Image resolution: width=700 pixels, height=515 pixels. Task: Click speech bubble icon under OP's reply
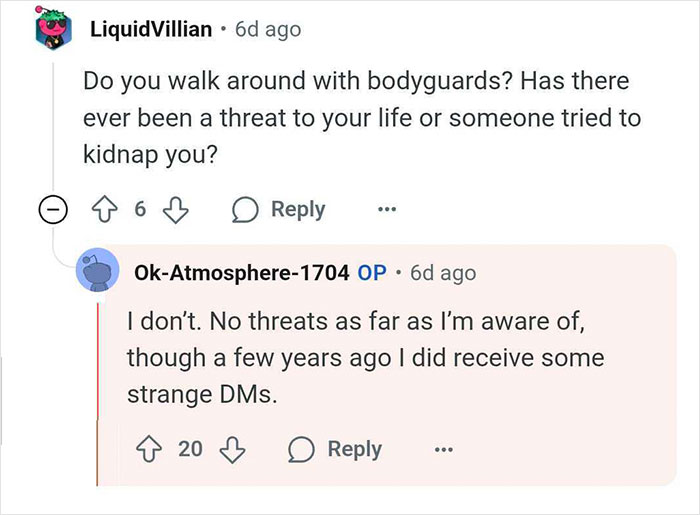point(301,449)
